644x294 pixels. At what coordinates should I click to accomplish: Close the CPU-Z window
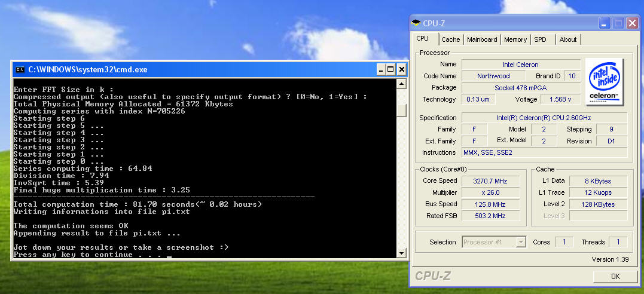631,23
